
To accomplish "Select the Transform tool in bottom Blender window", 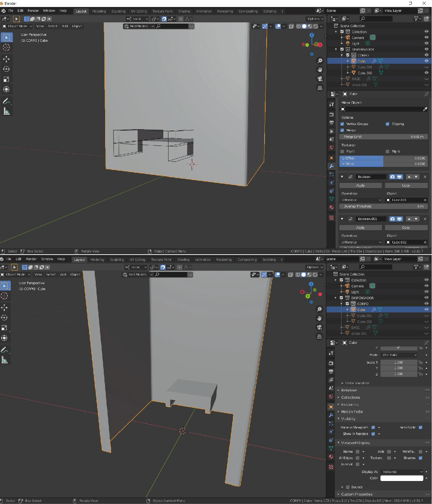I will click(x=5, y=338).
